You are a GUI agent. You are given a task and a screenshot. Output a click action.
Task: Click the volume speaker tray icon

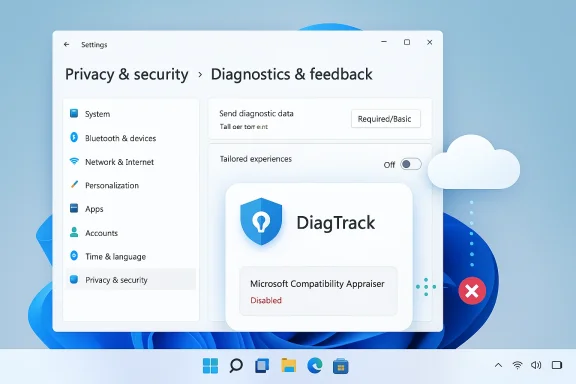(536, 365)
